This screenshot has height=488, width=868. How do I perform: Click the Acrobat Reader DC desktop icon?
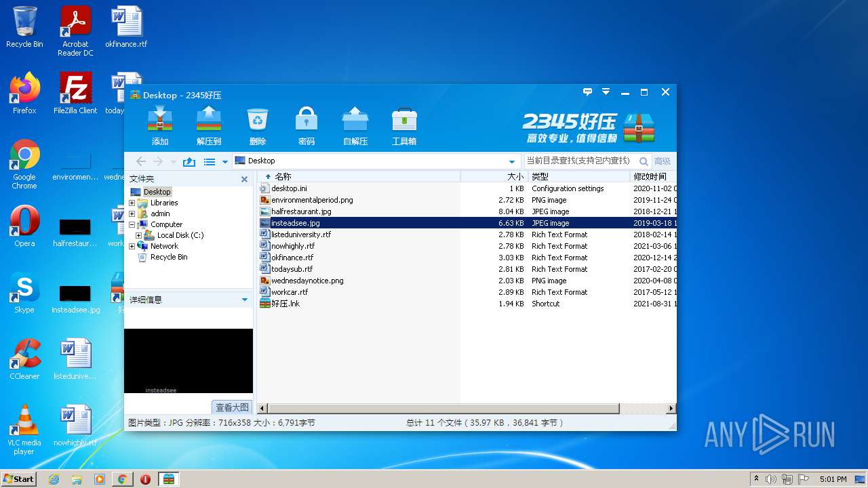pyautogui.click(x=75, y=31)
